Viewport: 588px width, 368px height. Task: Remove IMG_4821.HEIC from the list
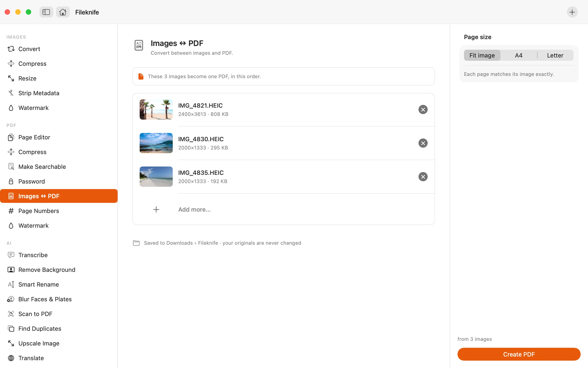423,109
